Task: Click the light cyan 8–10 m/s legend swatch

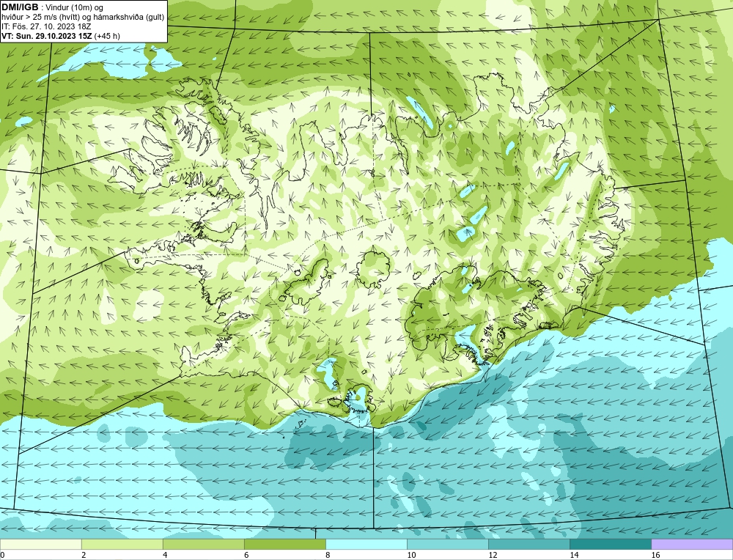Action: pyautogui.click(x=366, y=544)
